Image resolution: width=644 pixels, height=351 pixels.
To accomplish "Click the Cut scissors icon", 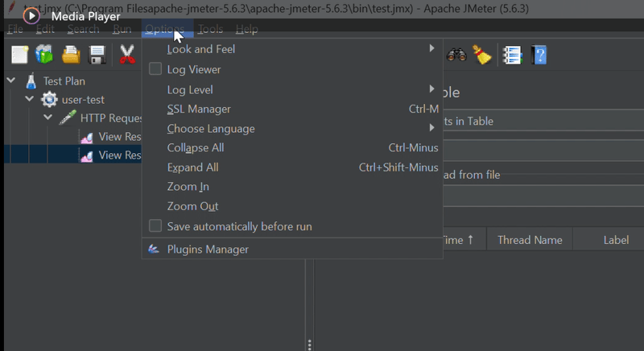I will (127, 55).
